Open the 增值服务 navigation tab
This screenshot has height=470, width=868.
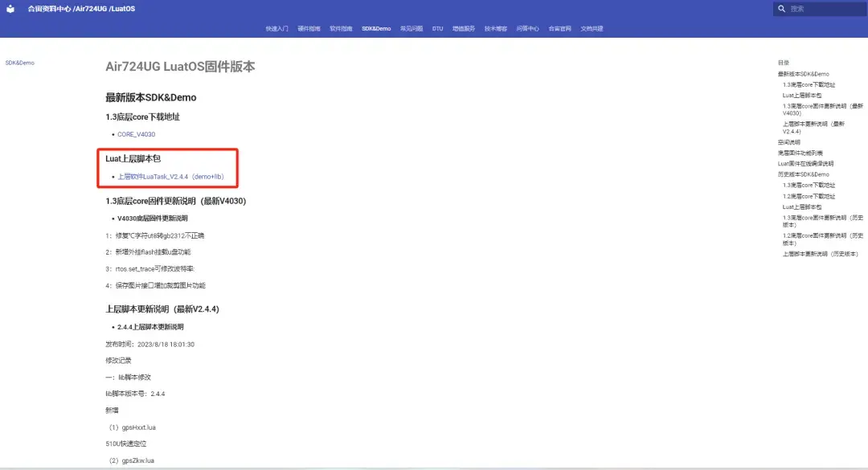pos(464,29)
